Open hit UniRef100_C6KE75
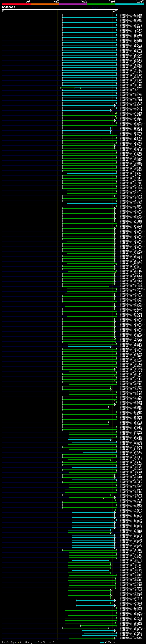This screenshot has width=146, height=644. (131, 42)
